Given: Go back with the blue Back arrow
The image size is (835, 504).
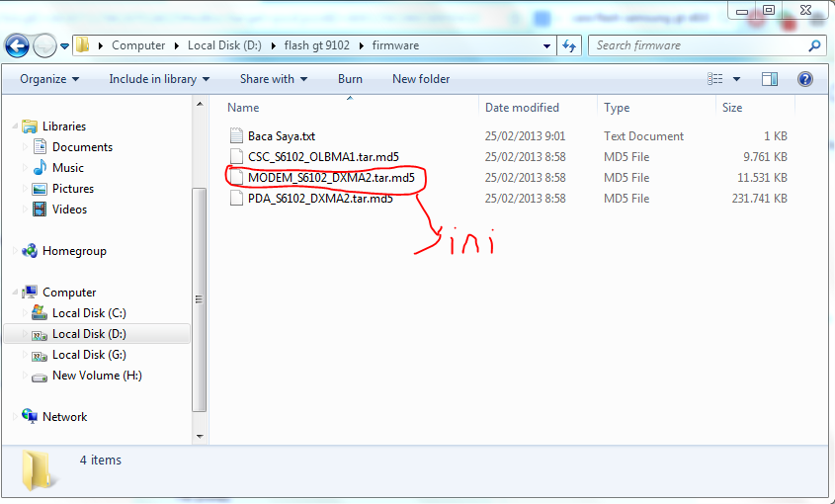Looking at the screenshot, I should pyautogui.click(x=17, y=45).
